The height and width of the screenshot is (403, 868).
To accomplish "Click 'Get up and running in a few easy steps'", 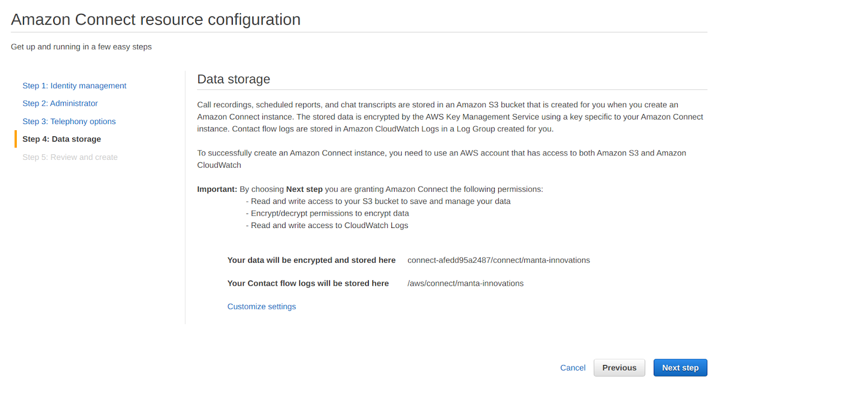I will [x=81, y=47].
